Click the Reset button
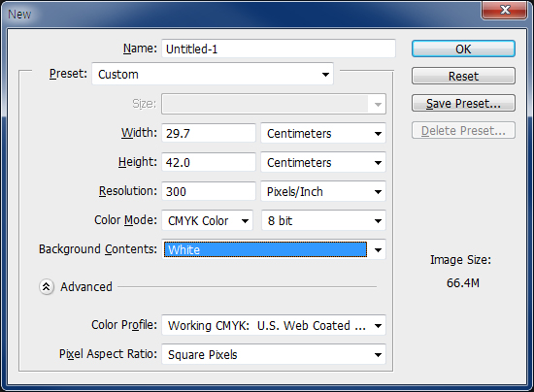Viewport: 534px width, 392px height. 463,76
